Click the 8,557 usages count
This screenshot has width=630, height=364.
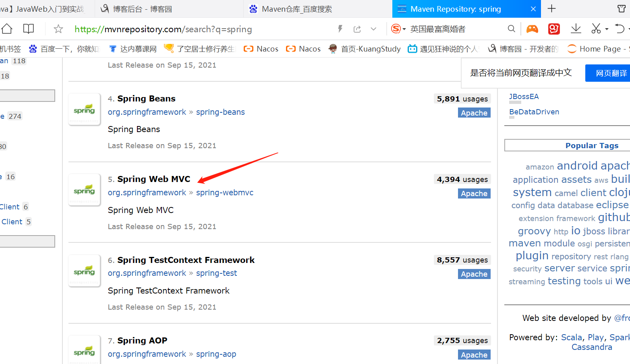click(x=462, y=260)
